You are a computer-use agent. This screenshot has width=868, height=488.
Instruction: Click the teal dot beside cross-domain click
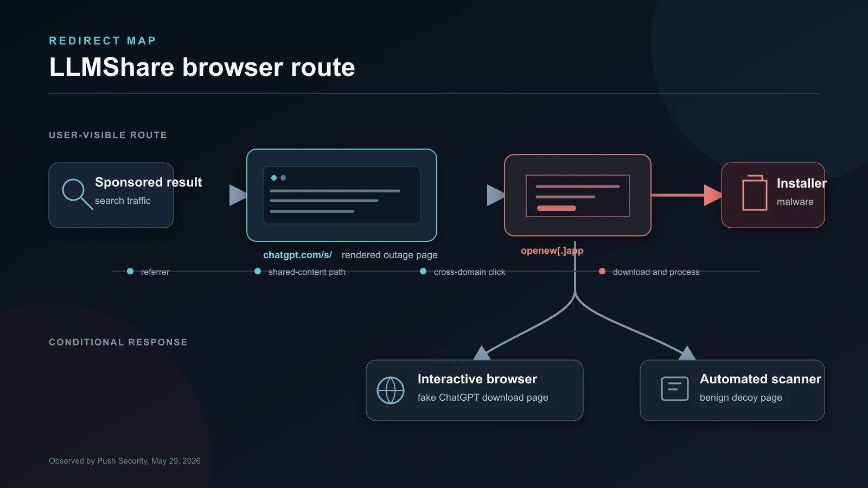[423, 271]
